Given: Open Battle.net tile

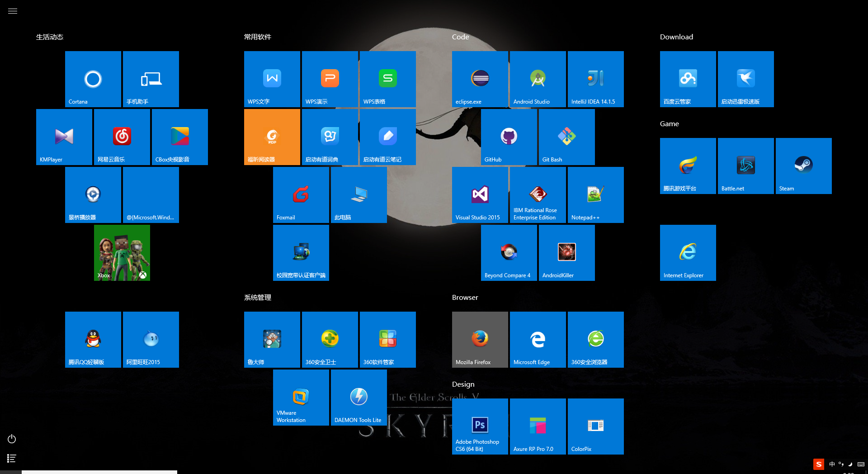Looking at the screenshot, I should tap(746, 166).
